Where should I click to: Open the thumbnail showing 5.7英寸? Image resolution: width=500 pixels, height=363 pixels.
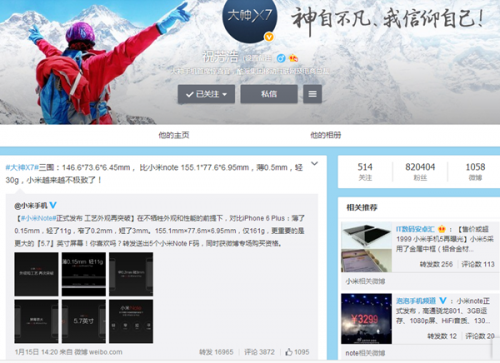click(x=84, y=321)
